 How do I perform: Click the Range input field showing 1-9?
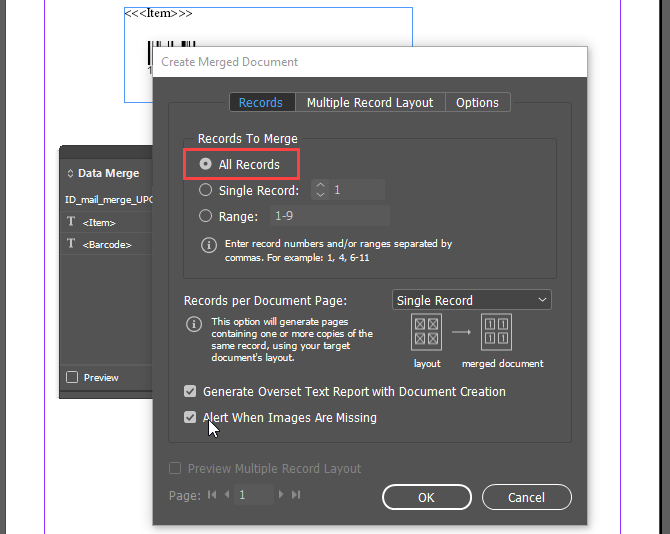(x=329, y=216)
